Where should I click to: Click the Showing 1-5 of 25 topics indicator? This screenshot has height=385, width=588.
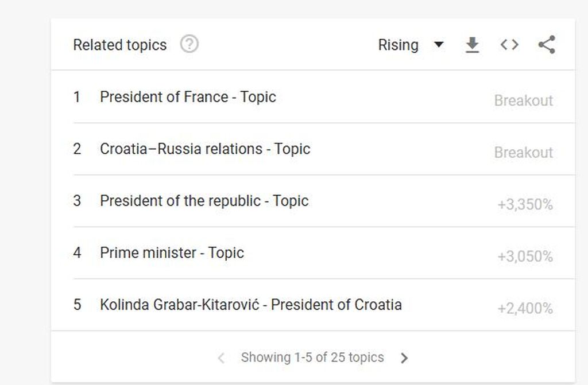tap(312, 357)
